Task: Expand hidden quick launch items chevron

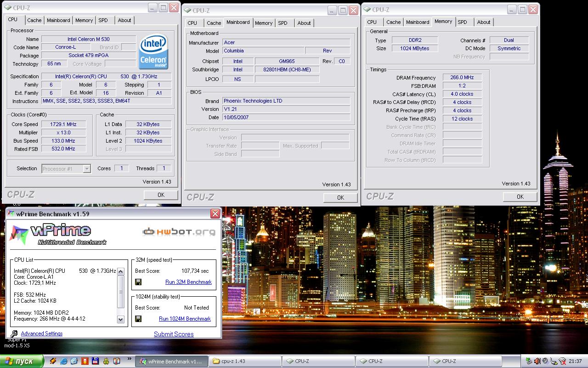Action: point(129,359)
